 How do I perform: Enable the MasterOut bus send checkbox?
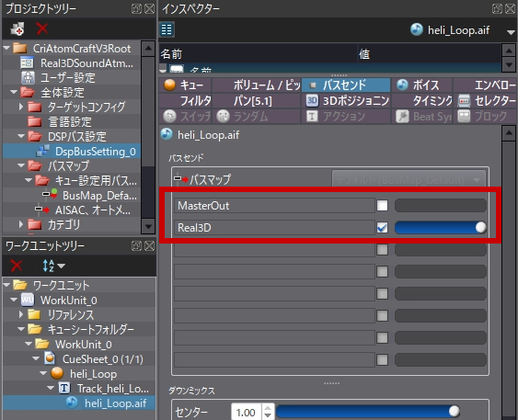382,206
